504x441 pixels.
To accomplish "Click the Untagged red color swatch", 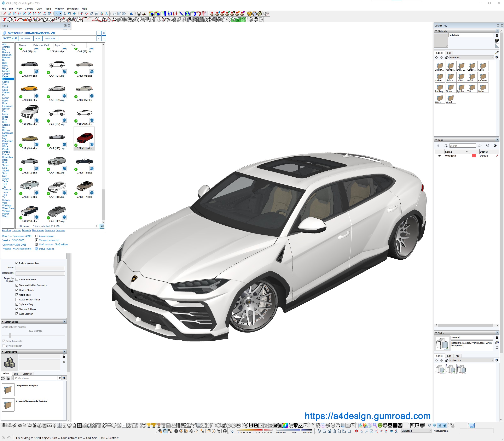I will point(474,156).
